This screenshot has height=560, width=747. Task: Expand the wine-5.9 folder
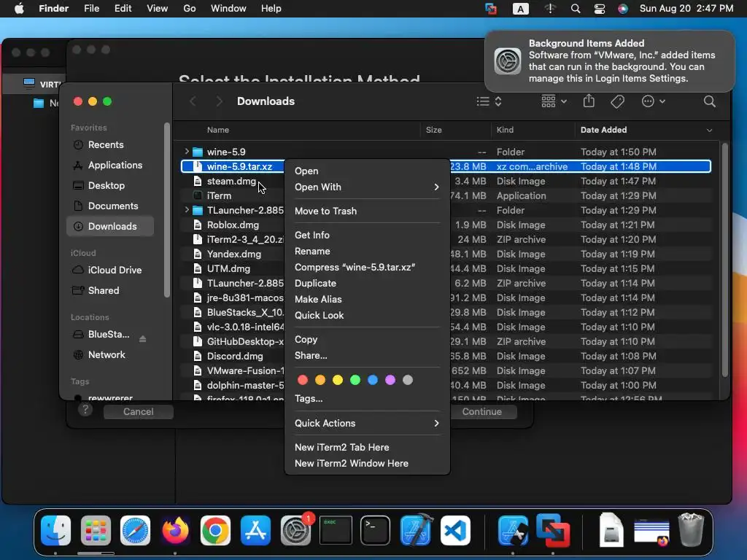187,152
